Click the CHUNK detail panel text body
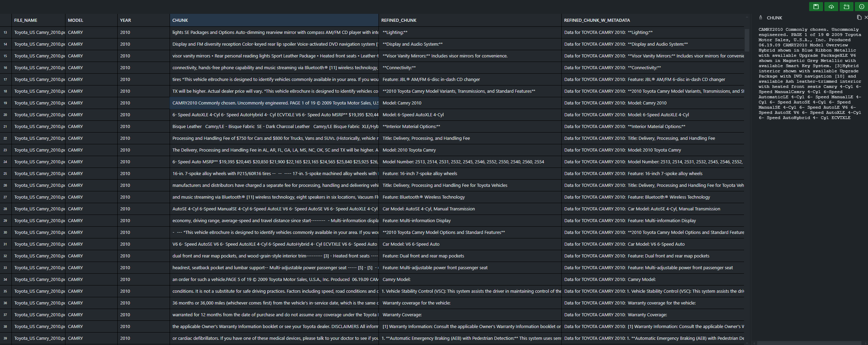 click(x=810, y=74)
